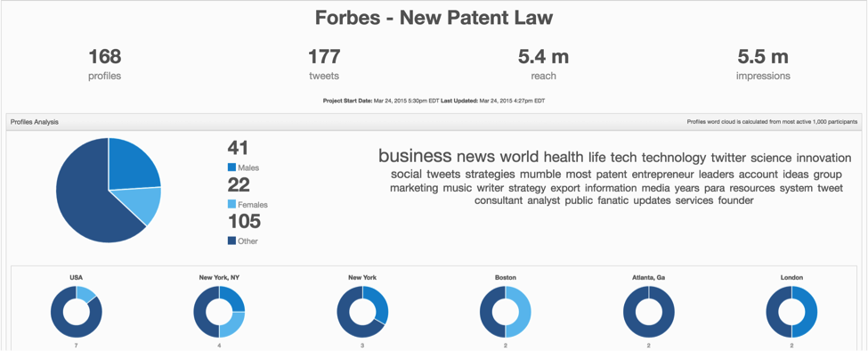Click the 5.4 m reach statistic
Screen dimensions: 868x351
point(543,64)
